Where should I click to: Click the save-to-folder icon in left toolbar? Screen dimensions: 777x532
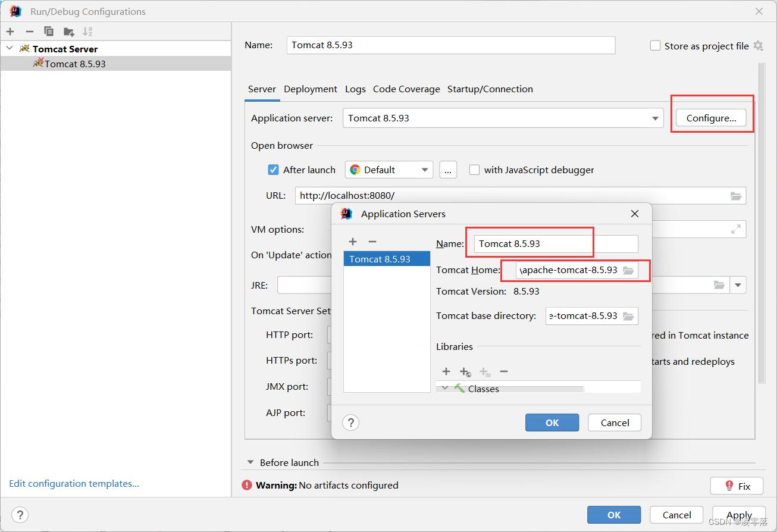coord(69,31)
